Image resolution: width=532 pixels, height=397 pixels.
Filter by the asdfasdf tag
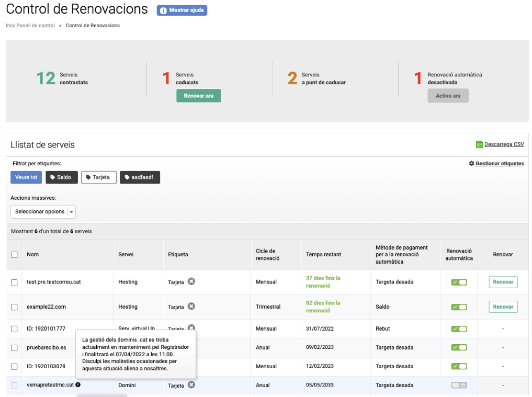(x=140, y=177)
